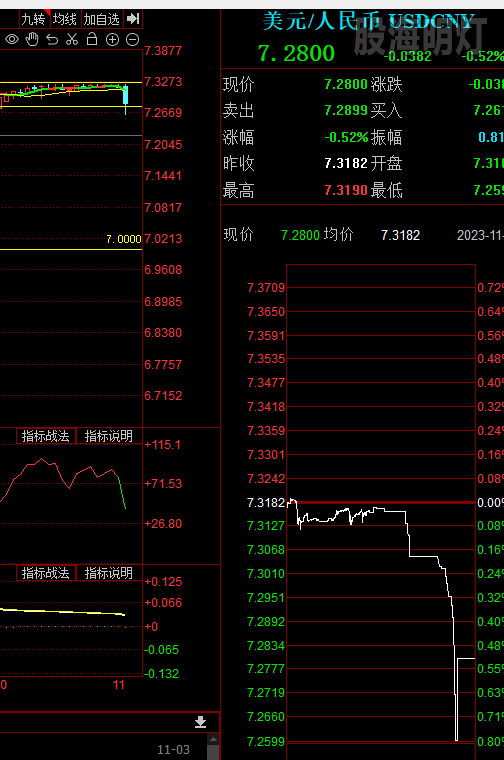The height and width of the screenshot is (760, 504).
Task: Click the download arrow icon below the chart
Action: click(201, 722)
